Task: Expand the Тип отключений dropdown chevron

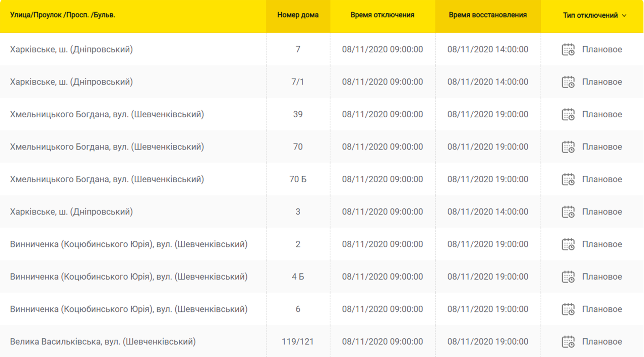Action: coord(624,15)
